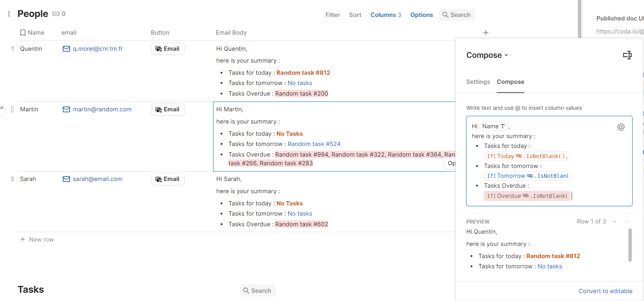The height and width of the screenshot is (301, 644).
Task: Open Sarah's email address link
Action: [x=97, y=179]
